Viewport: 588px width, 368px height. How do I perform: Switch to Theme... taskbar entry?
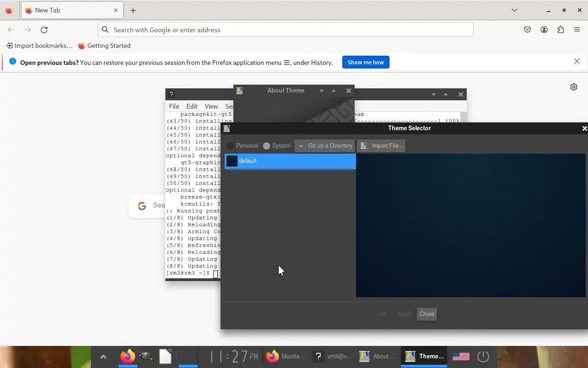pos(424,356)
